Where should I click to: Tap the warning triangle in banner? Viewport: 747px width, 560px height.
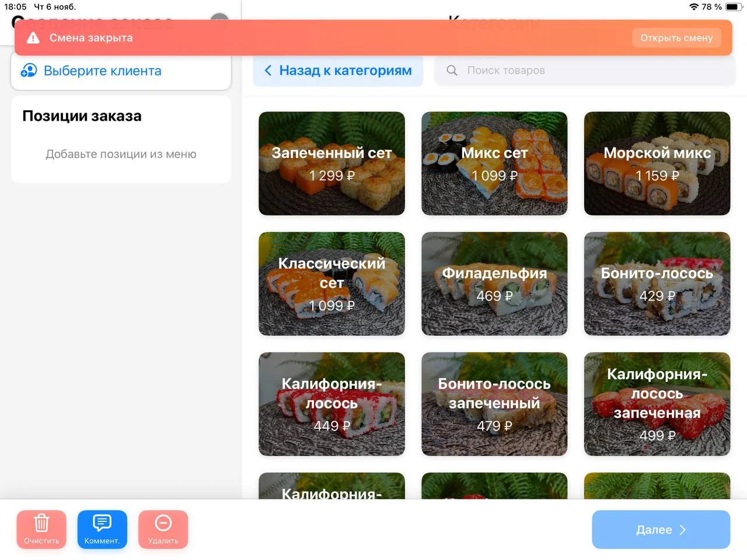tap(33, 38)
